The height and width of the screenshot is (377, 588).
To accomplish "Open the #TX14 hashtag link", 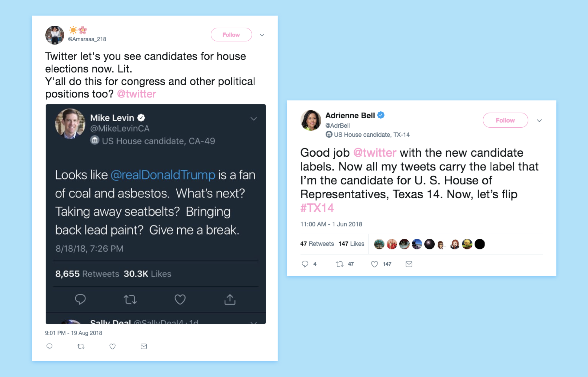I will [x=317, y=208].
